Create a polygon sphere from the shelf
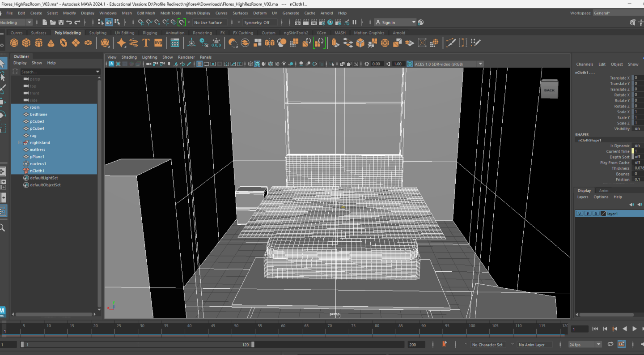This screenshot has width=644, height=355. click(14, 43)
